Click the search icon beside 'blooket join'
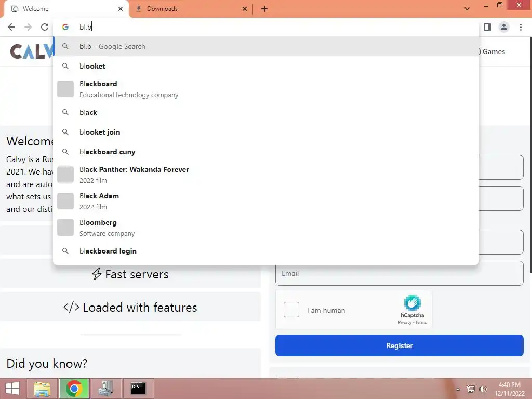The height and width of the screenshot is (399, 532). click(65, 132)
